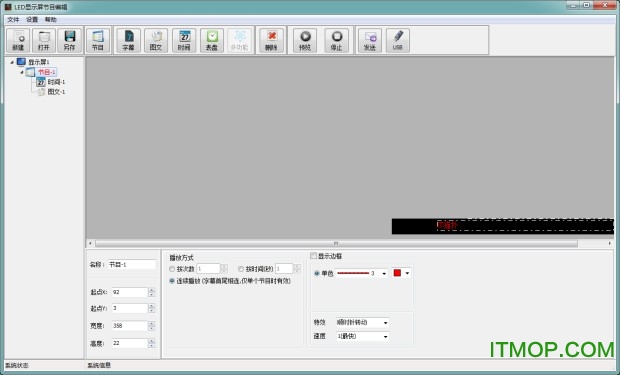The height and width of the screenshot is (375, 620).
Task: Select the 按次数 play mode radio button
Action: coord(172,269)
